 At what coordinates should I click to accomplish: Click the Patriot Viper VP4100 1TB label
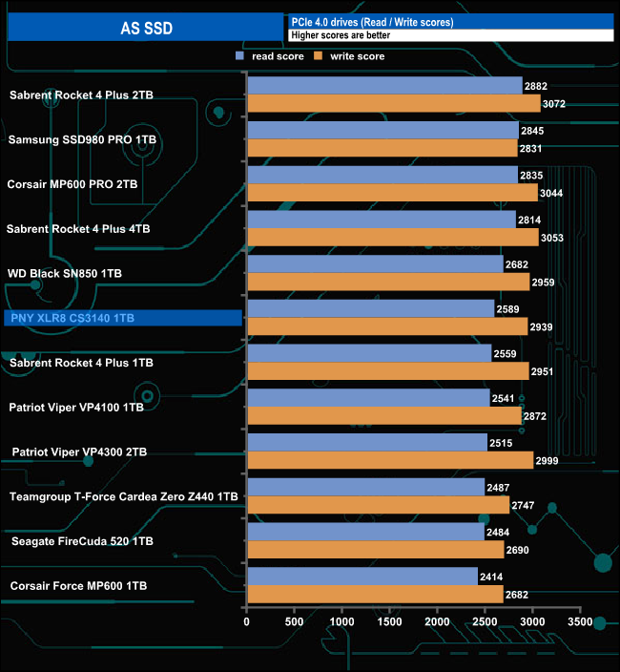[x=76, y=408]
